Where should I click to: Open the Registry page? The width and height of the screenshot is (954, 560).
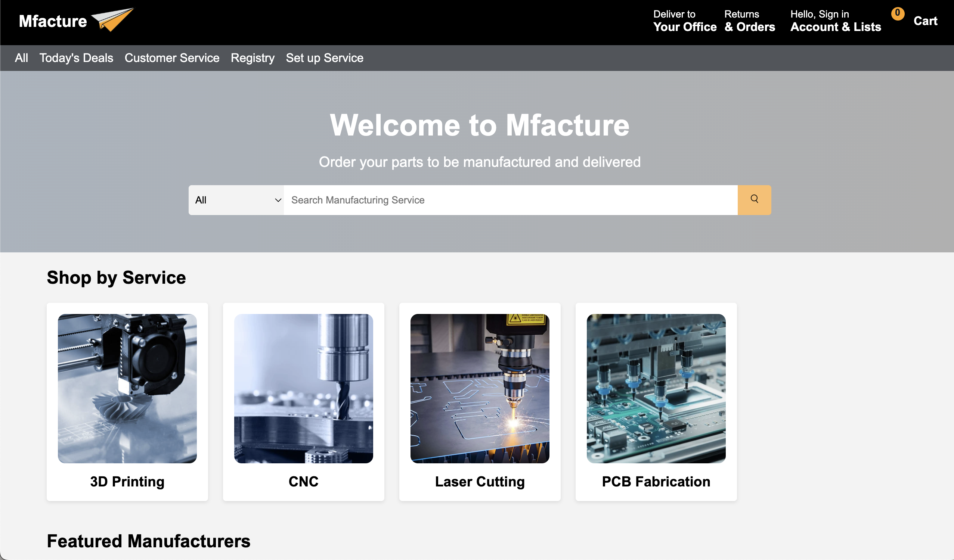(253, 58)
